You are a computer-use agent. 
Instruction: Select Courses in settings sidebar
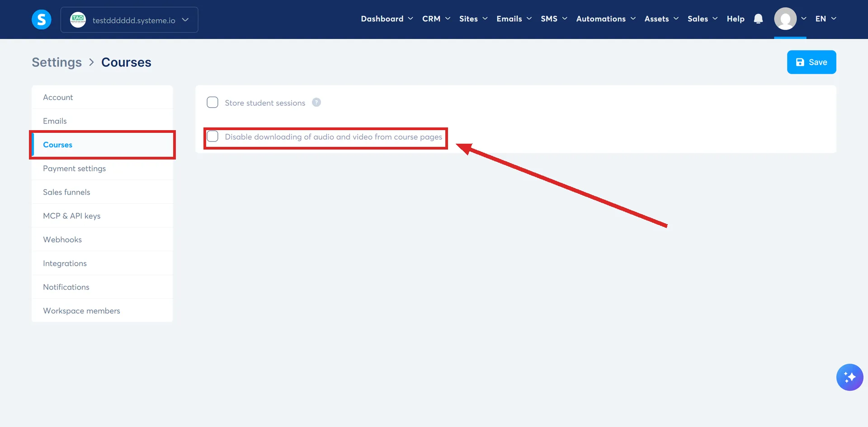pyautogui.click(x=102, y=145)
